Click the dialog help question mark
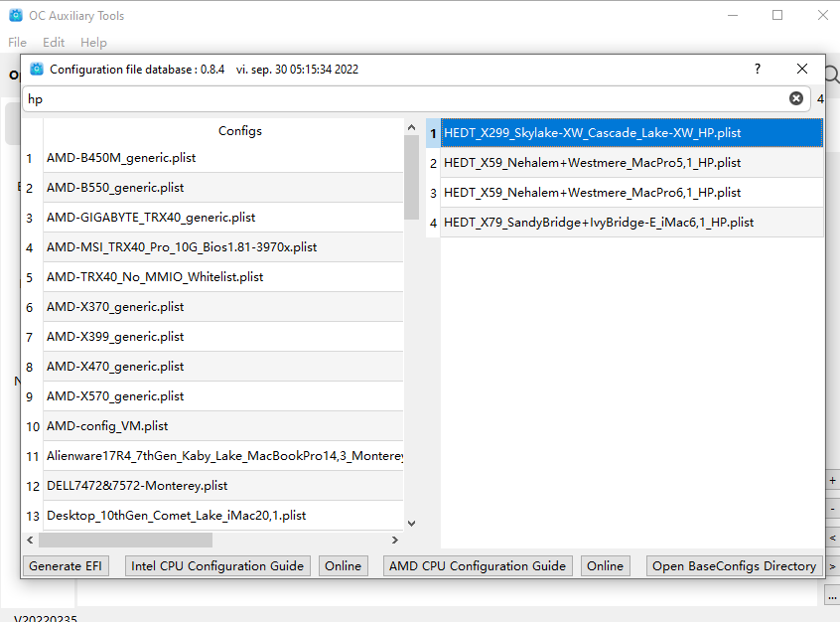Image resolution: width=840 pixels, height=622 pixels. (757, 70)
